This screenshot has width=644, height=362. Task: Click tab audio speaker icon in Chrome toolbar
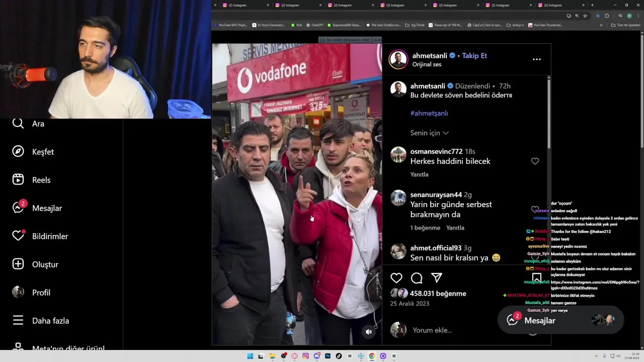click(x=597, y=16)
